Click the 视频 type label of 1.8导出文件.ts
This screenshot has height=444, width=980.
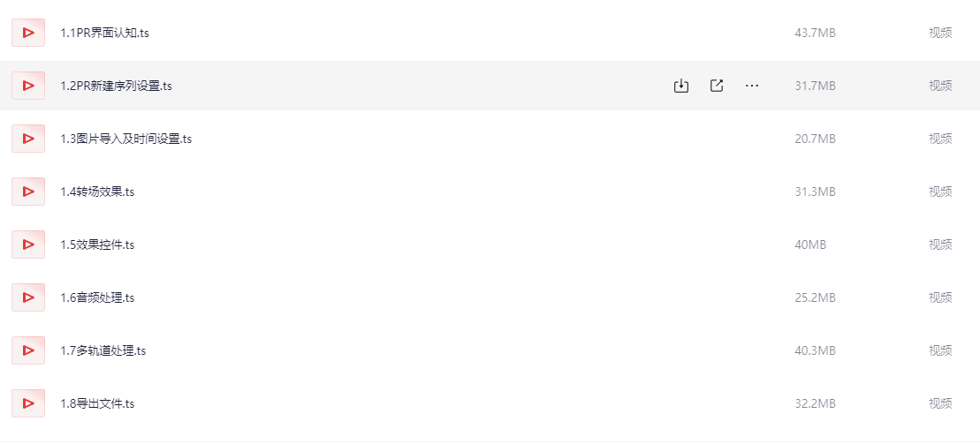pyautogui.click(x=940, y=404)
